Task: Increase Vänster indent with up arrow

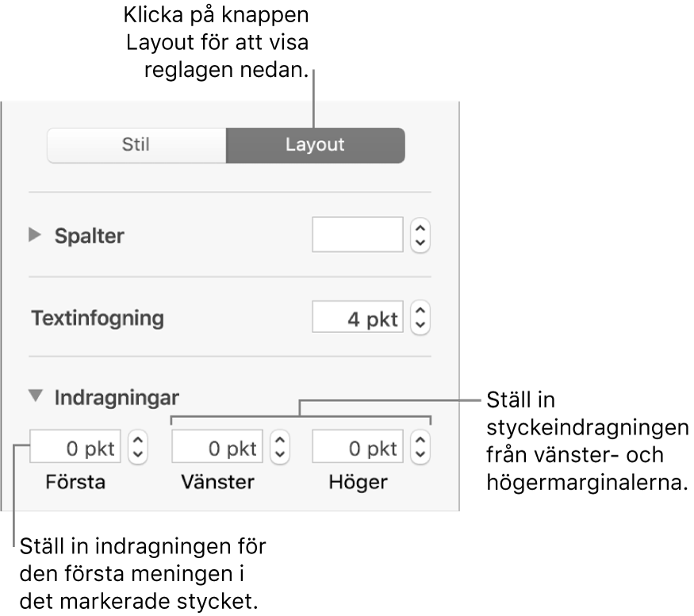Action: point(279,442)
